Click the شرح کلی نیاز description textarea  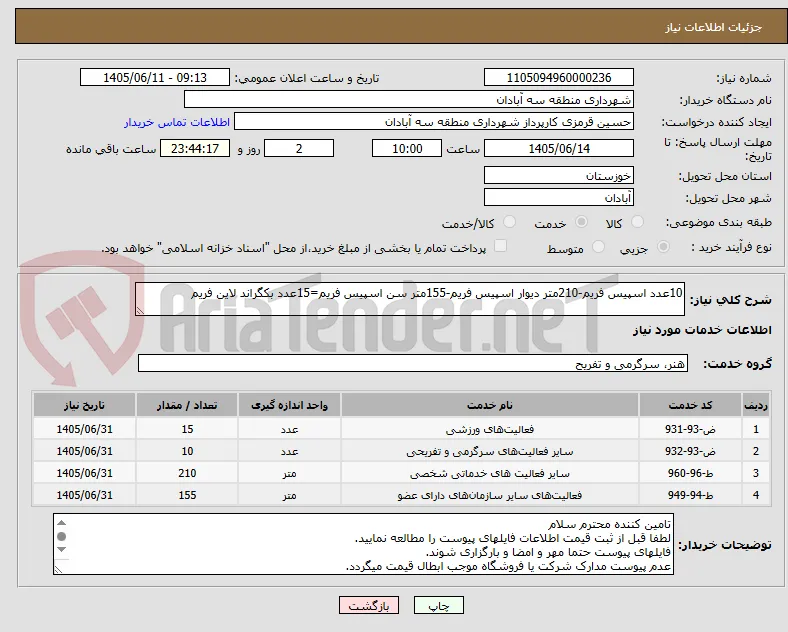410,299
